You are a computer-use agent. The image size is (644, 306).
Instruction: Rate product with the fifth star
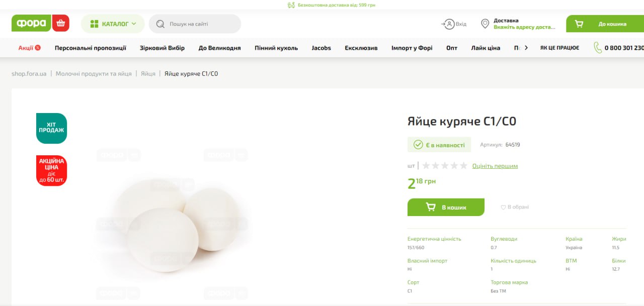[464, 166]
